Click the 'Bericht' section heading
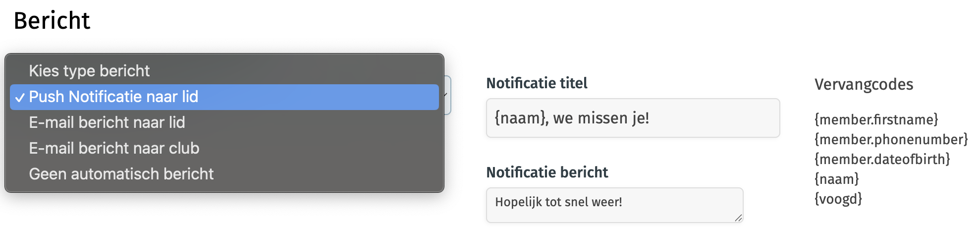Image resolution: width=980 pixels, height=228 pixels. point(52,21)
